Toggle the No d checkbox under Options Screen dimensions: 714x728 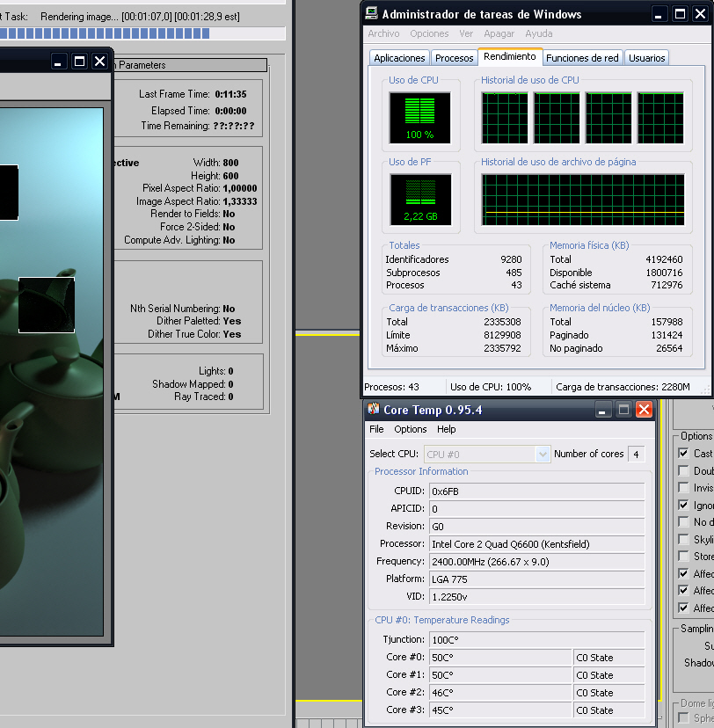coord(683,522)
